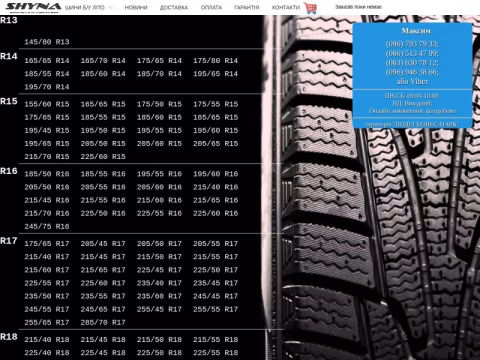The image size is (480, 360).
Task: Select tire size 225/45 R18
Action: click(103, 353)
